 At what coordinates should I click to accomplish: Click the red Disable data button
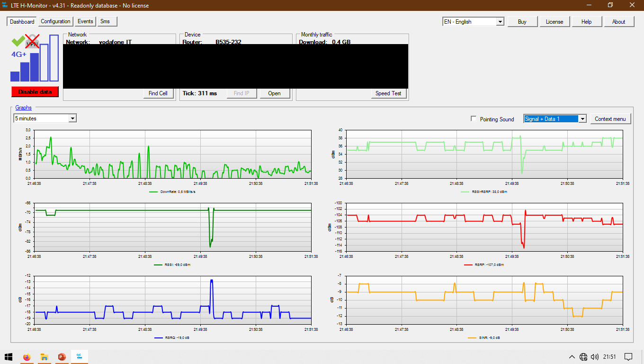click(35, 92)
